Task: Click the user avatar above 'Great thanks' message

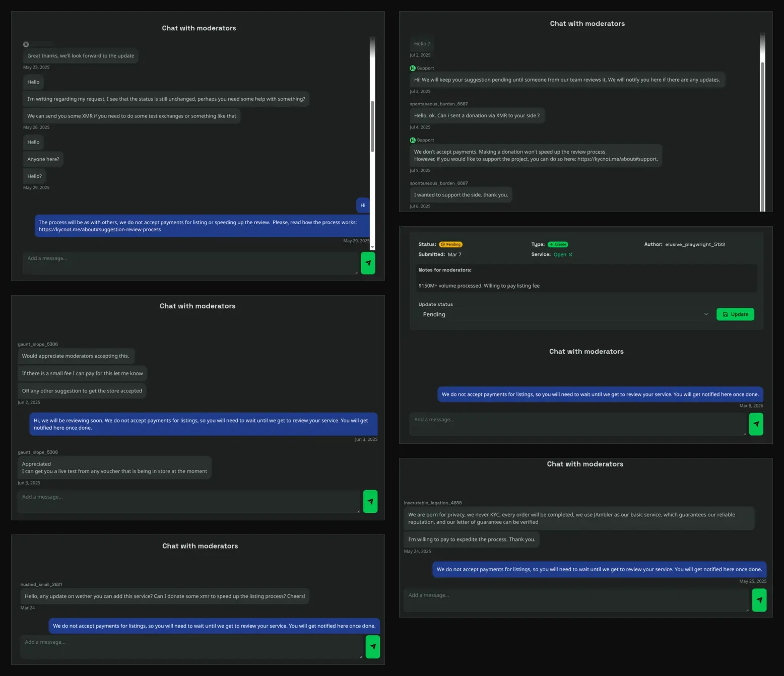Action: (26, 44)
